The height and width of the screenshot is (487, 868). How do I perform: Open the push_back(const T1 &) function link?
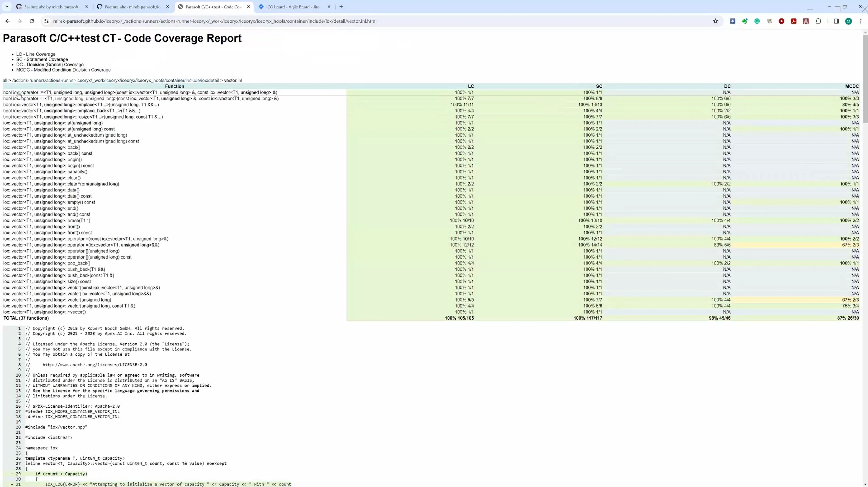click(59, 275)
